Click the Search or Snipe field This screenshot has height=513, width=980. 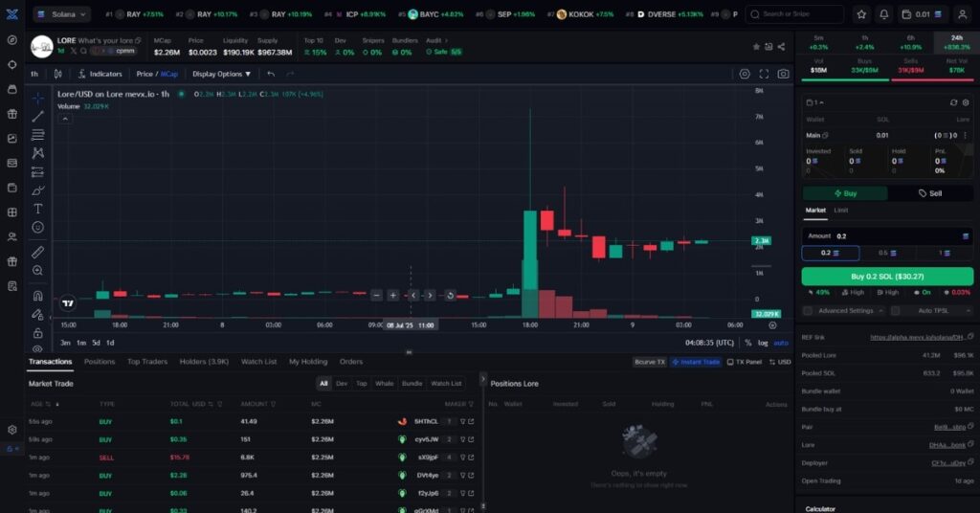(x=794, y=13)
